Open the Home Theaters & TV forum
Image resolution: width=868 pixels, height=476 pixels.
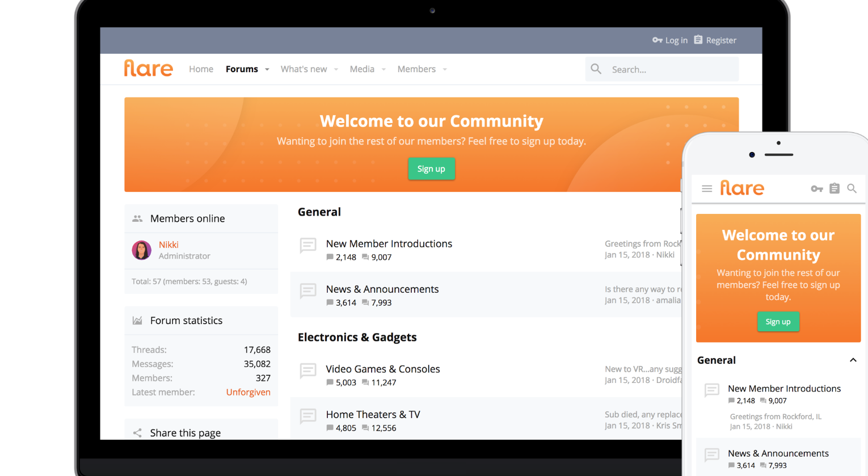click(x=373, y=414)
